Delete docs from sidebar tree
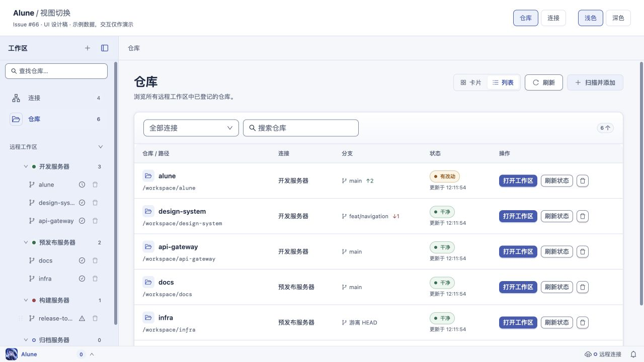The width and height of the screenshot is (644, 362). click(x=95, y=260)
